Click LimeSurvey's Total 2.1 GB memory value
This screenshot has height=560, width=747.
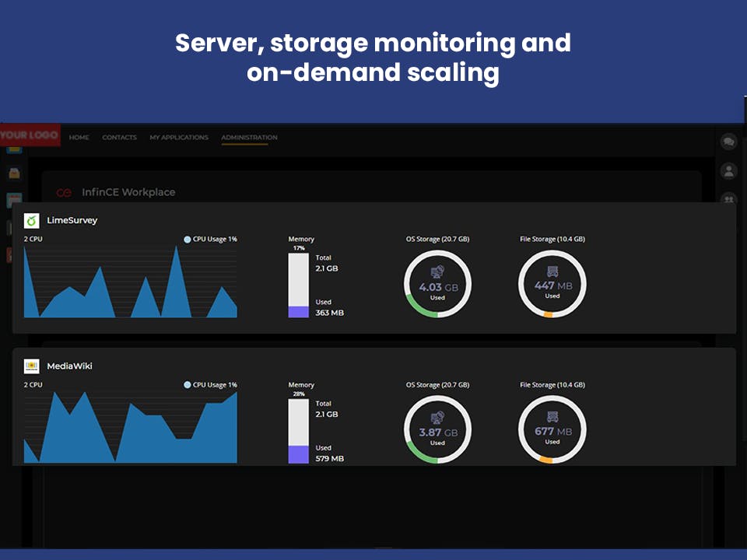(327, 268)
